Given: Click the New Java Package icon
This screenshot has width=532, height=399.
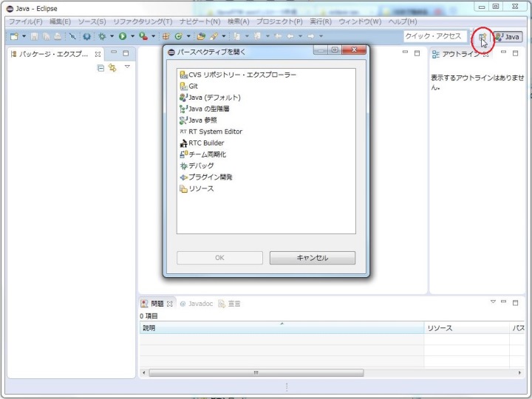Looking at the screenshot, I should 166,36.
